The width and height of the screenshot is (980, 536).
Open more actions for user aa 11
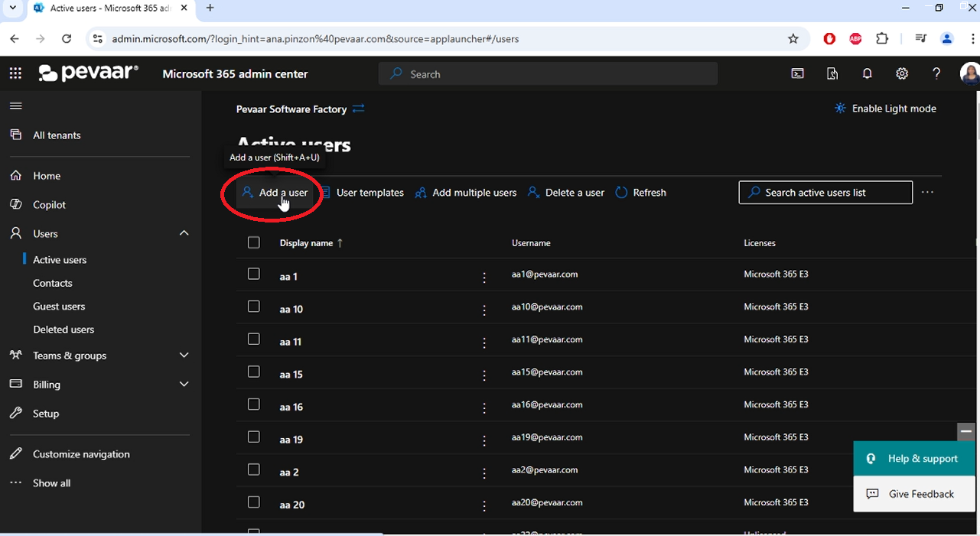(x=484, y=343)
